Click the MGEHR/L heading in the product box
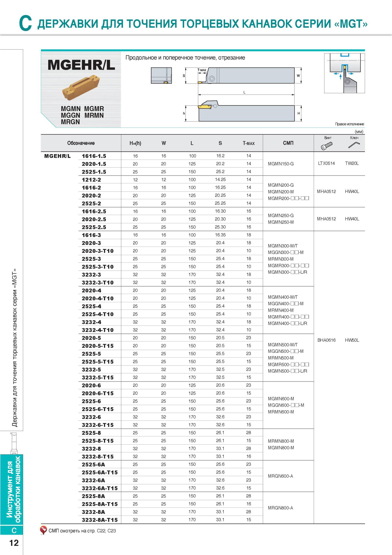The width and height of the screenshot is (392, 555). (x=81, y=65)
